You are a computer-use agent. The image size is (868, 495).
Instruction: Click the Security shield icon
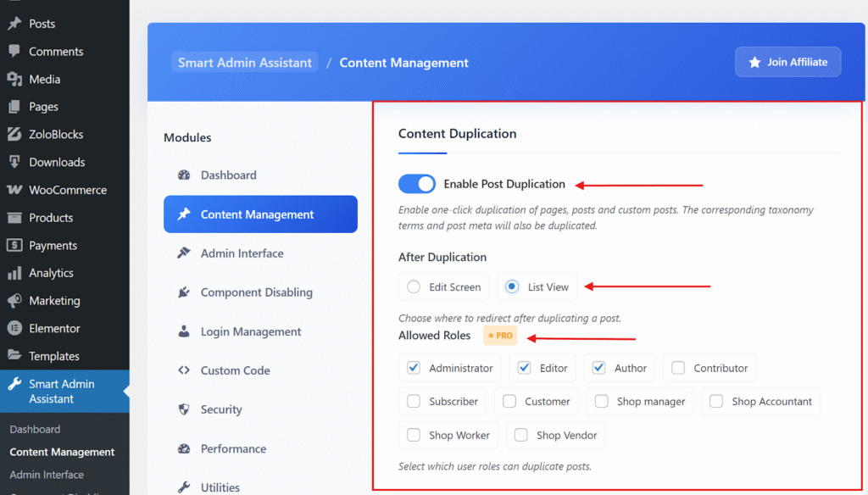coord(184,409)
